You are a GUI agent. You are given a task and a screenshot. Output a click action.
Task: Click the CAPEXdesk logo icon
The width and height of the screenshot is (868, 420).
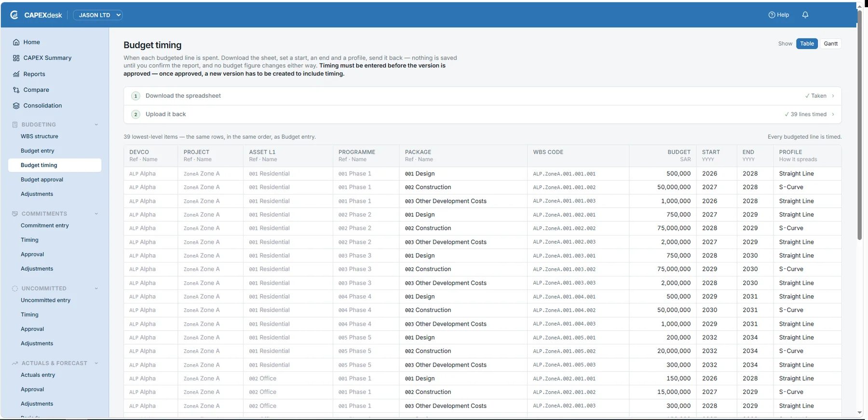pyautogui.click(x=14, y=15)
